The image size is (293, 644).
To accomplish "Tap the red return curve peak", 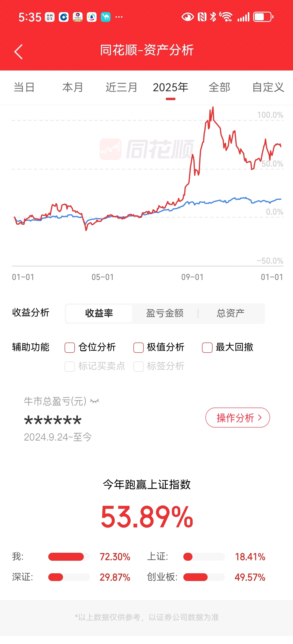I will 213,108.
